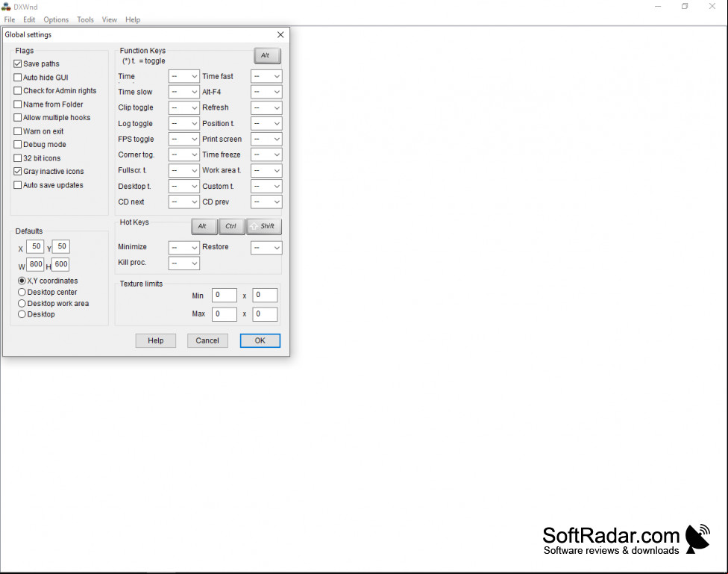728x574 pixels.
Task: Open the Refresh key dropdown
Action: pos(266,107)
